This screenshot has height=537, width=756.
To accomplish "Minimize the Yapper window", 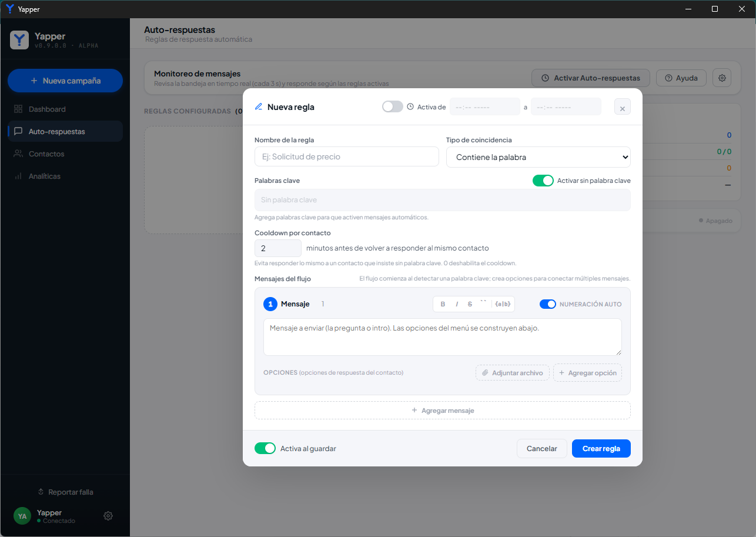I will (688, 9).
